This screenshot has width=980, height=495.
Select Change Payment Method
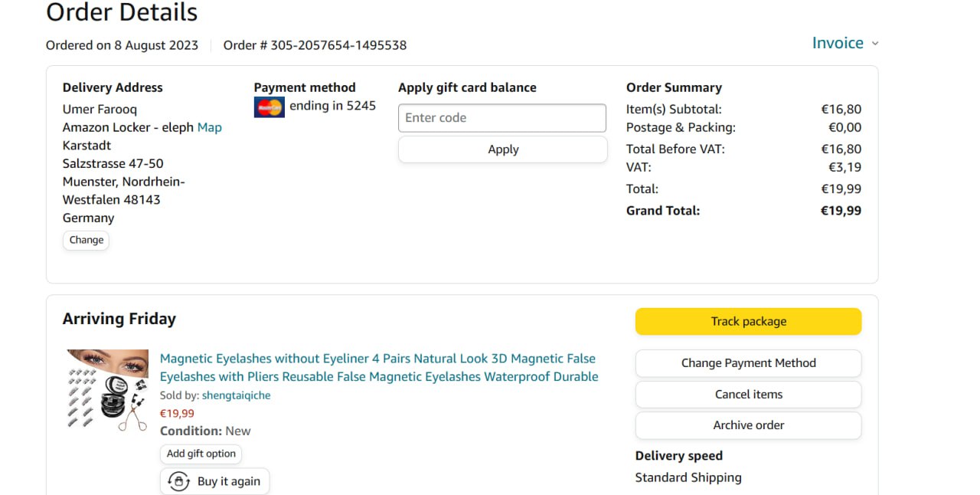(x=748, y=363)
